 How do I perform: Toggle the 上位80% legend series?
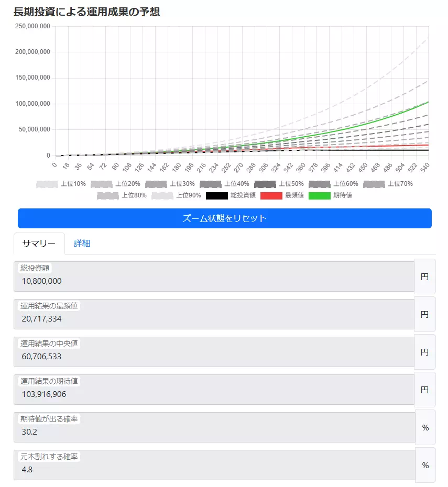pyautogui.click(x=122, y=195)
